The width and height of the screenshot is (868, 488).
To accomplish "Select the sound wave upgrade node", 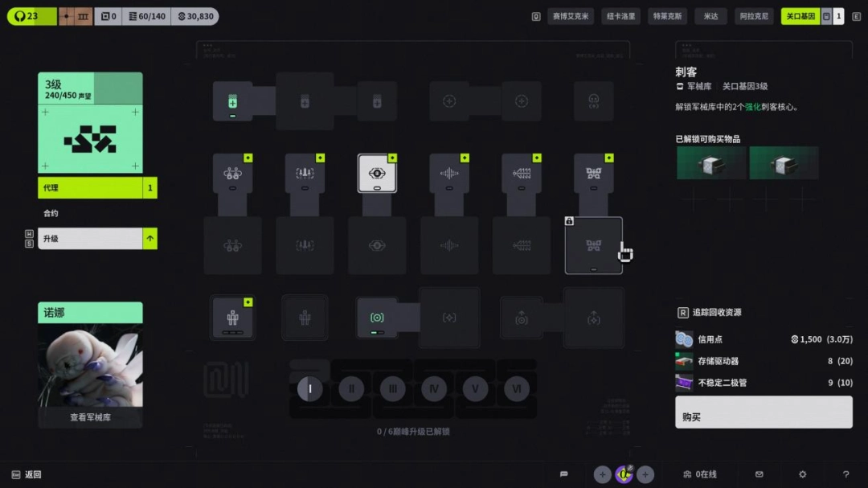I will click(449, 174).
